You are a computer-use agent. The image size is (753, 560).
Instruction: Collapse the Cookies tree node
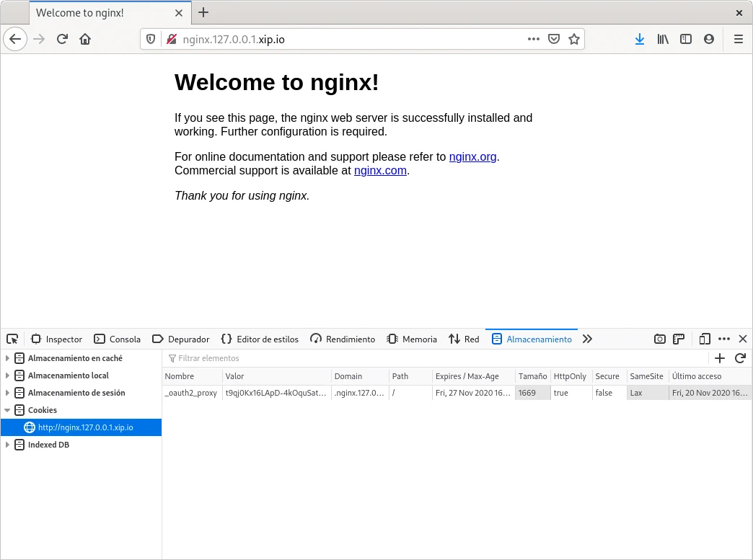click(8, 410)
